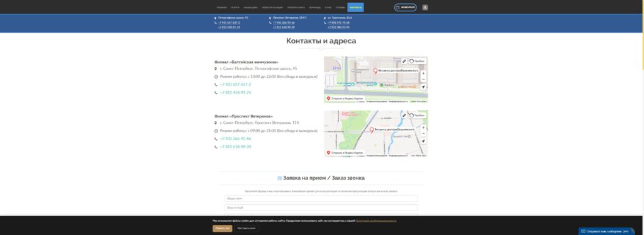Image resolution: width=644 pixels, height=235 pixels.
Task: Click the vet center marker on first map
Action: [375, 72]
